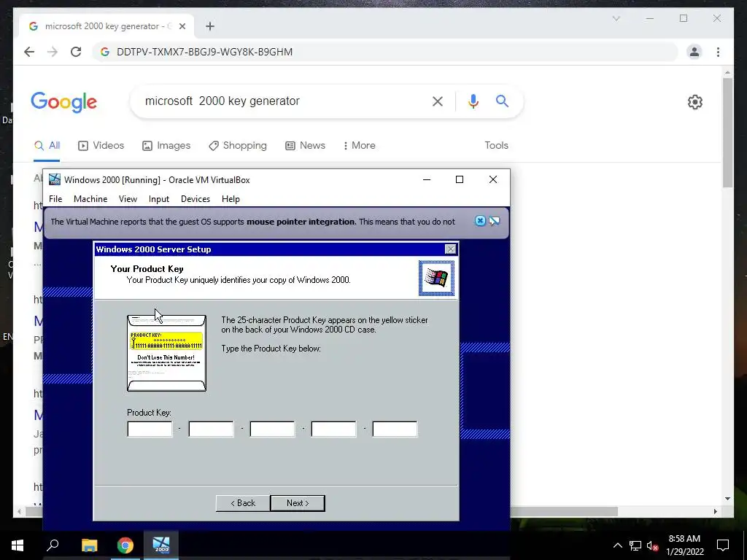Image resolution: width=747 pixels, height=560 pixels.
Task: Click the Windows logo in Setup header
Action: click(x=436, y=278)
